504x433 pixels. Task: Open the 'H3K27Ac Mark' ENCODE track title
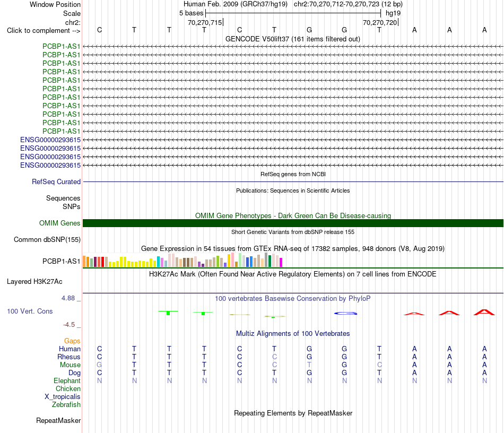(293, 274)
